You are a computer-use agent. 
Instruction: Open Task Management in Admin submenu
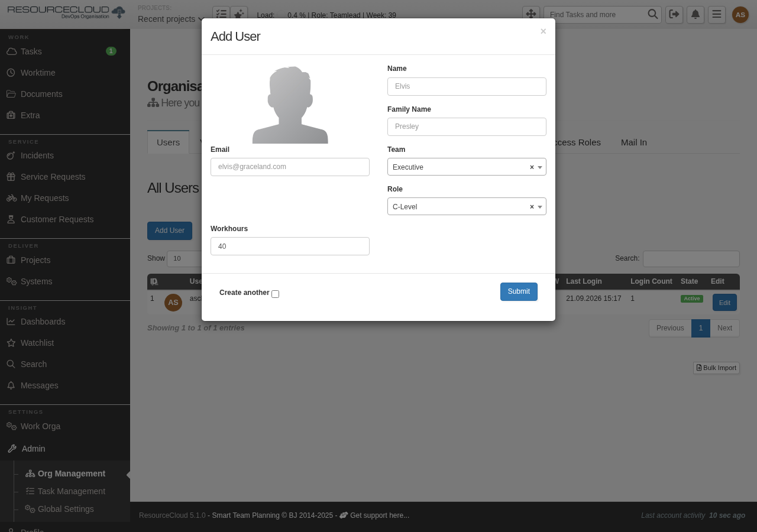tap(65, 491)
